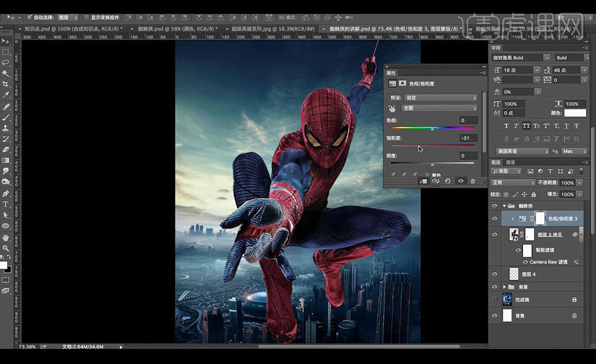The height and width of the screenshot is (364, 596).
Task: Toggle adjustment layer visibility in Properties
Action: (x=461, y=181)
